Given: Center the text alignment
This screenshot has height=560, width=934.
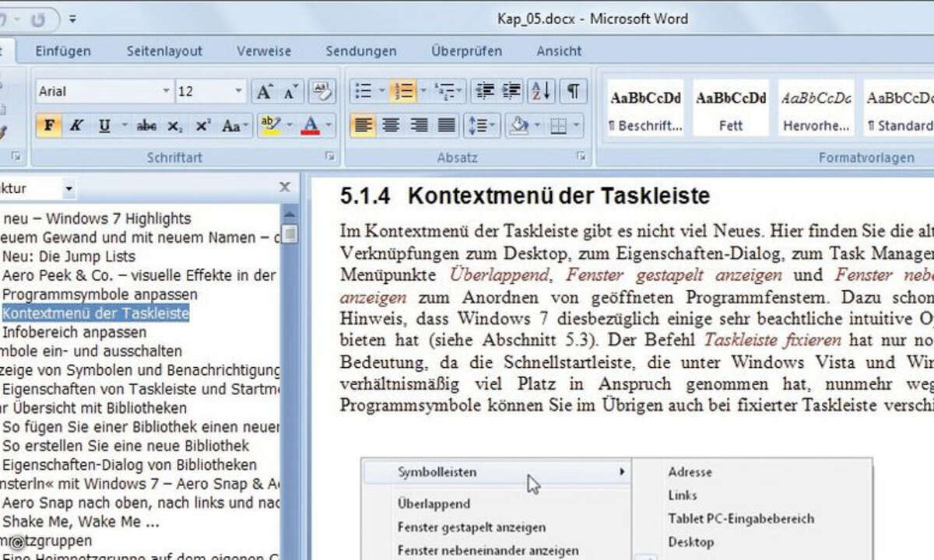Looking at the screenshot, I should [x=391, y=125].
